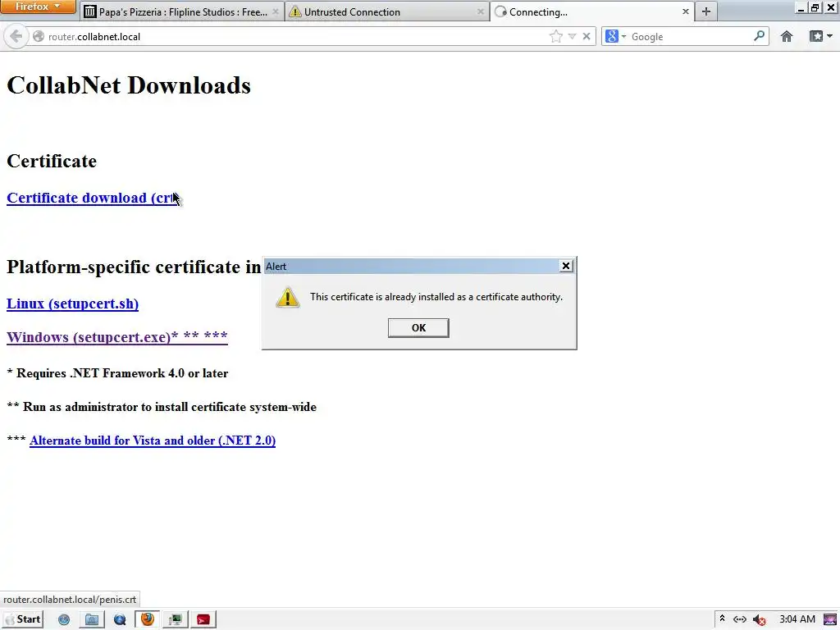Open the globe-magnifier taskbar icon

coord(120,620)
